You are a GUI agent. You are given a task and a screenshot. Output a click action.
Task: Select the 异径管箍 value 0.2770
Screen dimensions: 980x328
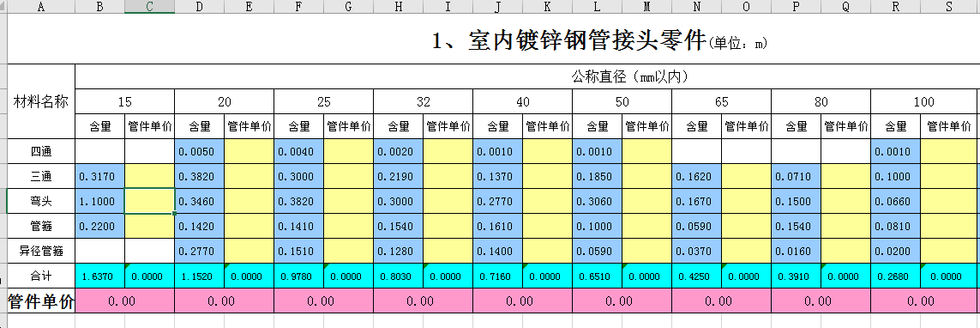click(200, 251)
